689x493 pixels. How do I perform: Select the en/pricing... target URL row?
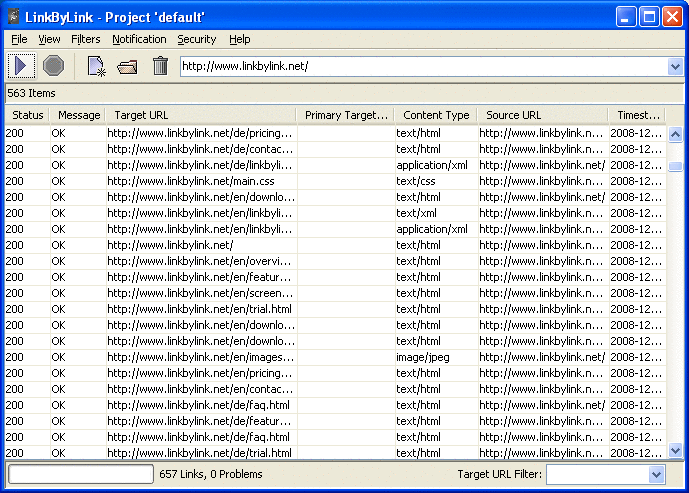pyautogui.click(x=335, y=373)
